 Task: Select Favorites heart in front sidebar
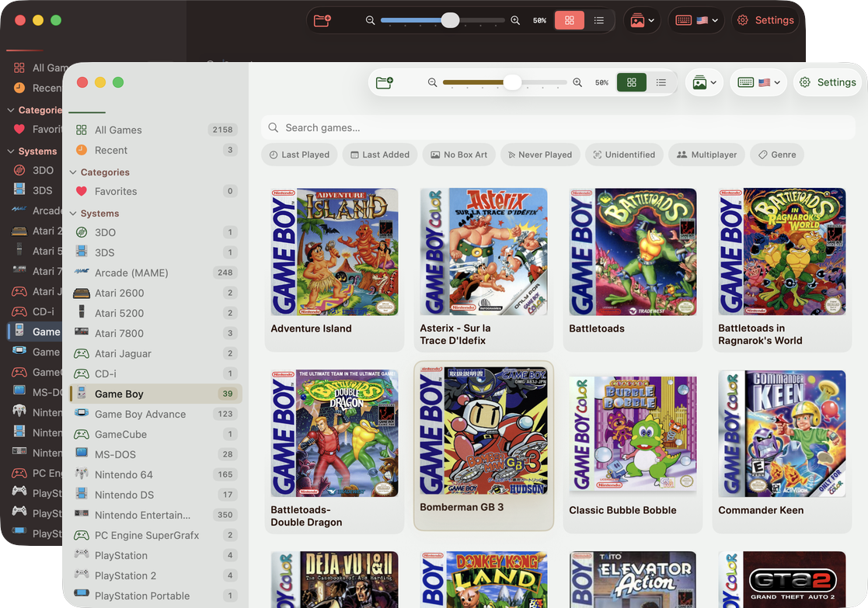point(82,192)
